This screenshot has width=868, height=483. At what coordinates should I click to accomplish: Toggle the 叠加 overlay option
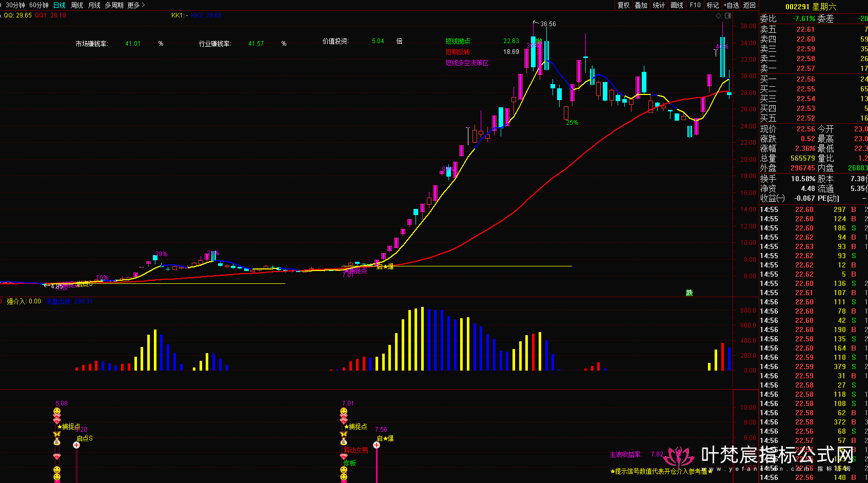coord(641,5)
